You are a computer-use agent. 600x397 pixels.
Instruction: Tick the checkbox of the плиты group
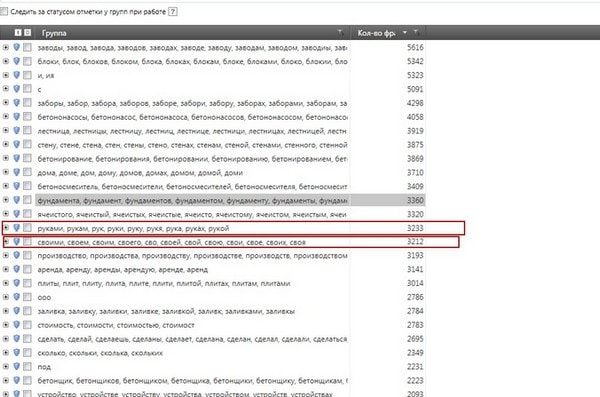point(27,283)
